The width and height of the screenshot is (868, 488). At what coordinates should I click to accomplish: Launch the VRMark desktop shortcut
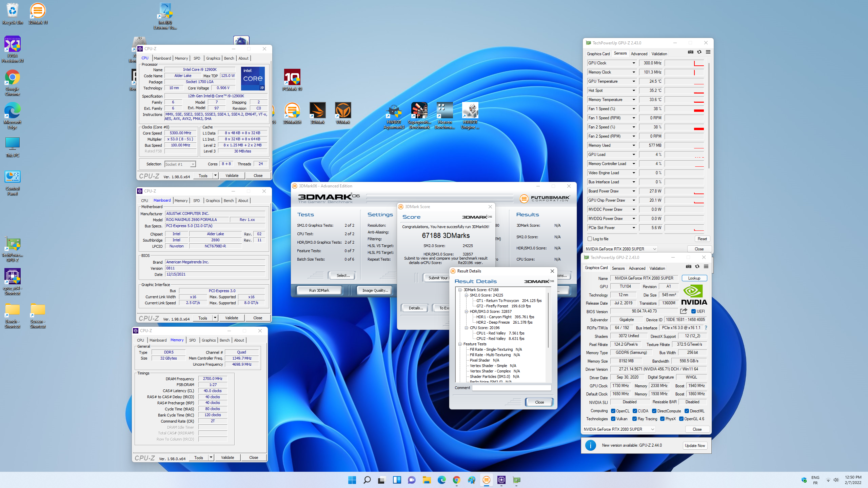point(343,114)
